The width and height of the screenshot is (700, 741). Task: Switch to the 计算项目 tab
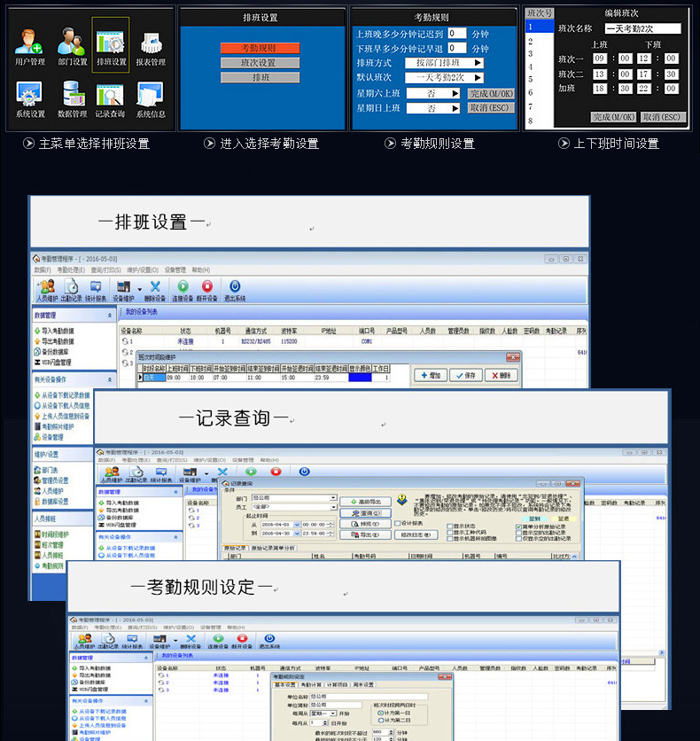338,685
